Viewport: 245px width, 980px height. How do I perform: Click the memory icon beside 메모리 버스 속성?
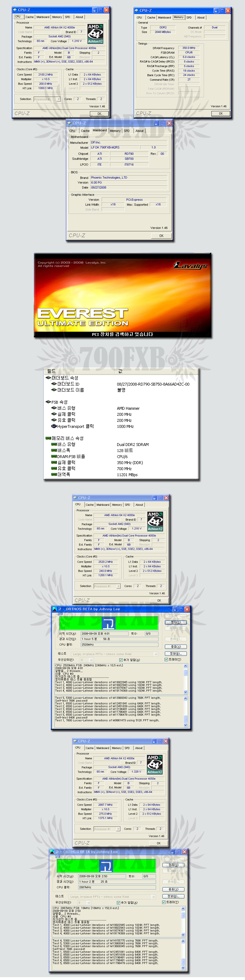coord(48,438)
